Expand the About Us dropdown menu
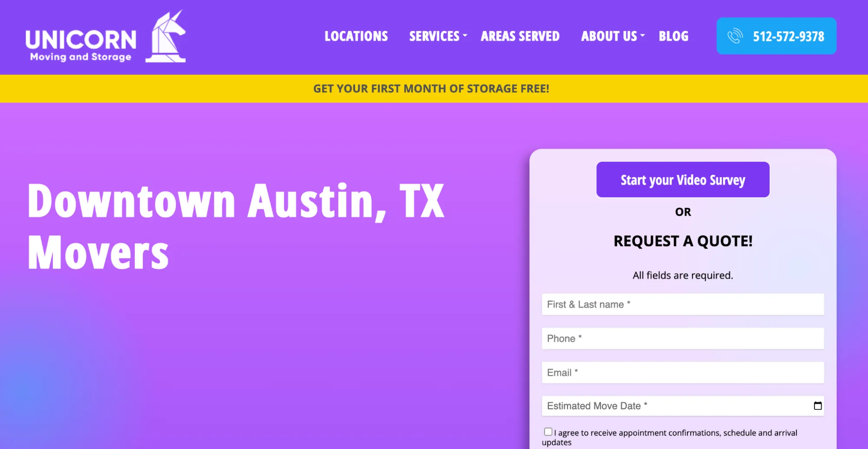This screenshot has width=868, height=449. point(608,37)
